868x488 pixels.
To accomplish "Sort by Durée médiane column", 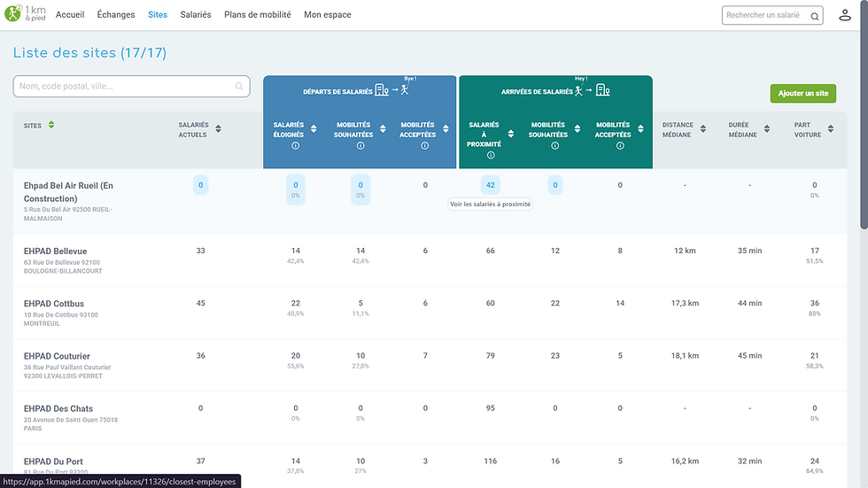I will (767, 129).
